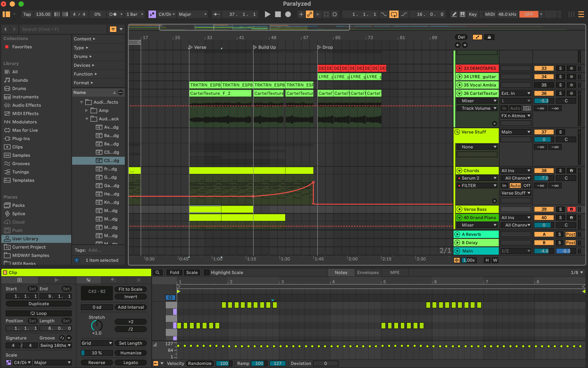Collapse the Aud...ack folder
This screenshot has height=368, width=588.
pyautogui.click(x=87, y=119)
